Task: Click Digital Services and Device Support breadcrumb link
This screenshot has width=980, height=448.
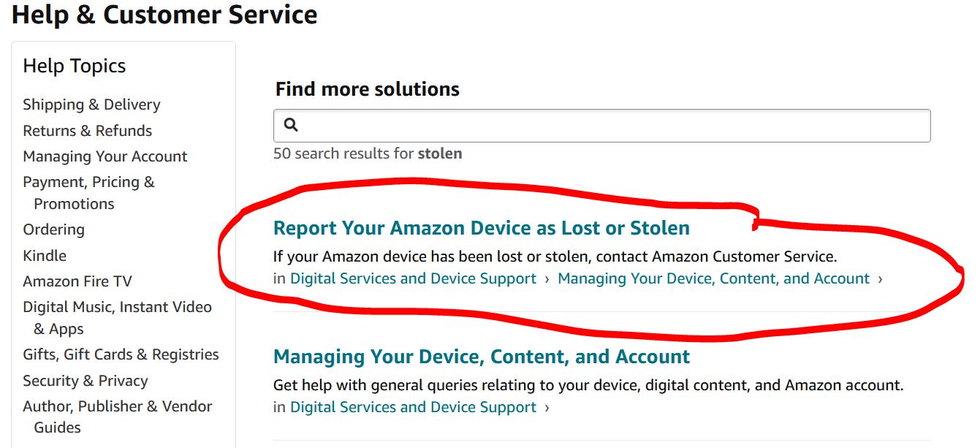Action: pos(413,278)
